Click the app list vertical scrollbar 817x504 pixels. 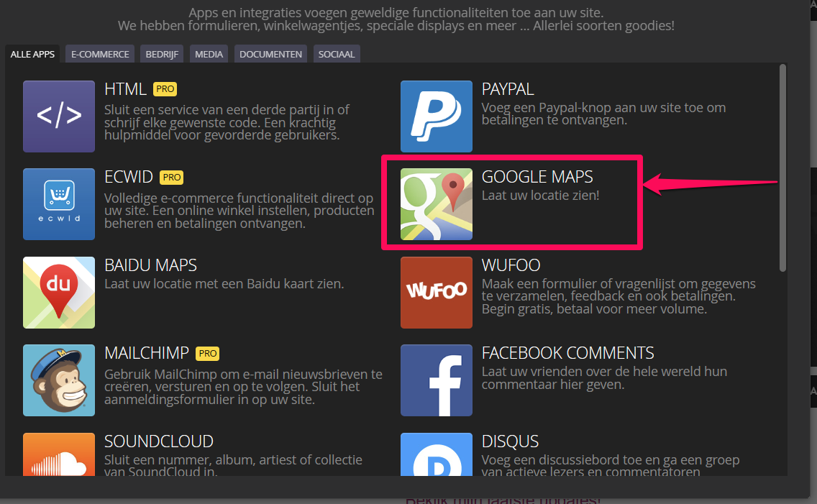782,168
